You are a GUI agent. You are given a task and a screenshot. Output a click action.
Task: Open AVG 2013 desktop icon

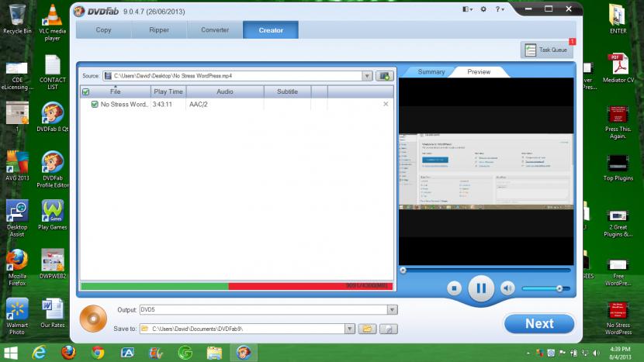[x=17, y=166]
